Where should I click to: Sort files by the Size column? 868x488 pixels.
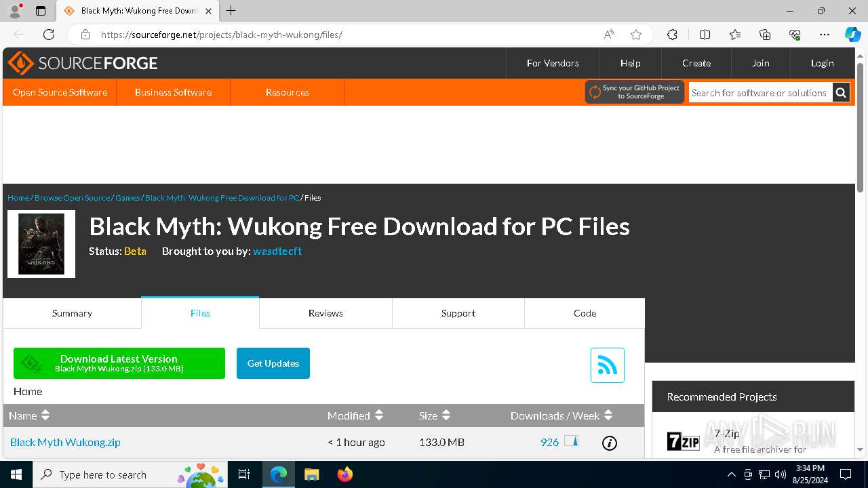(x=435, y=415)
